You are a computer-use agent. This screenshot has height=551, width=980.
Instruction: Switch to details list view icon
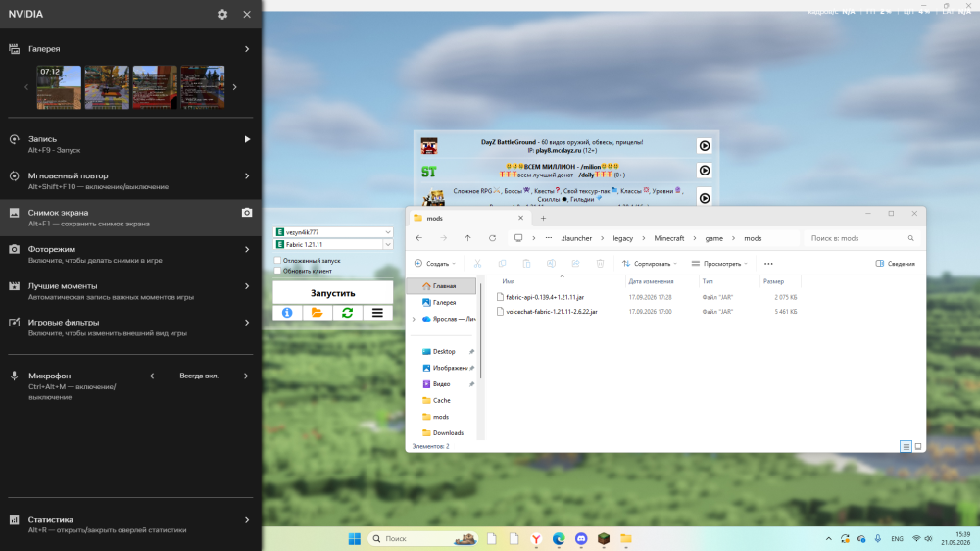tap(906, 446)
